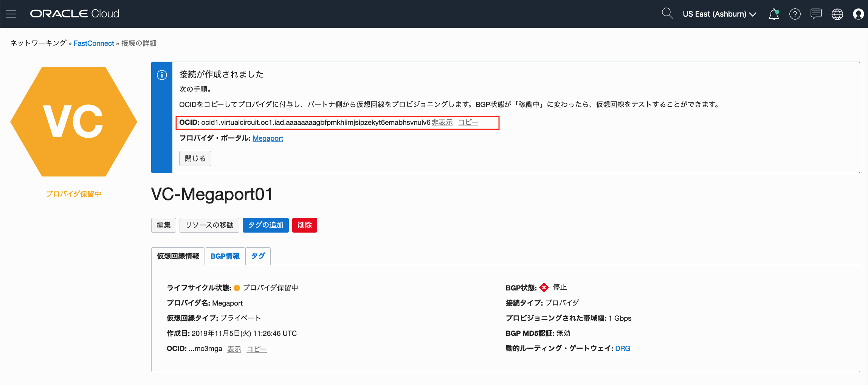Image resolution: width=868 pixels, height=385 pixels.
Task: Open the hamburger navigation menu
Action: [11, 14]
